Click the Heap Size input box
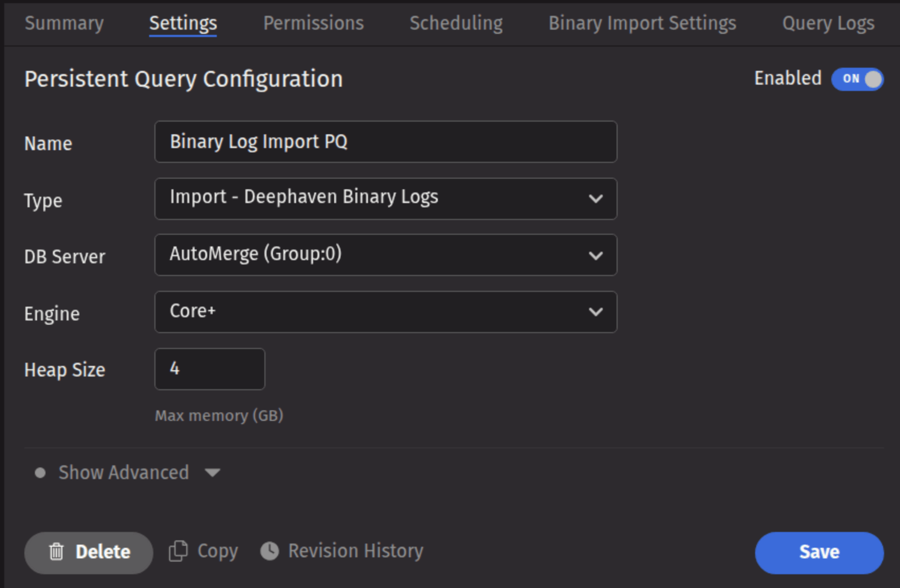The width and height of the screenshot is (900, 588). pos(209,369)
